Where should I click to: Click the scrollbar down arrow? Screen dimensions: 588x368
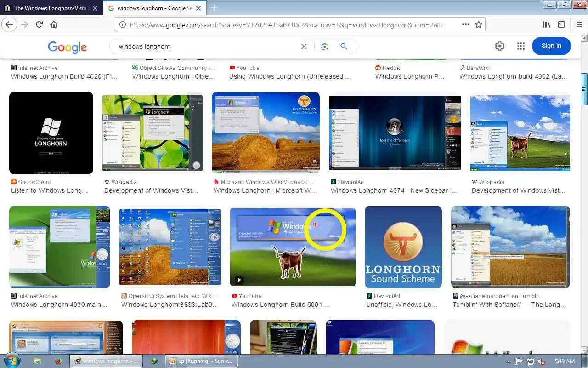tap(584, 350)
